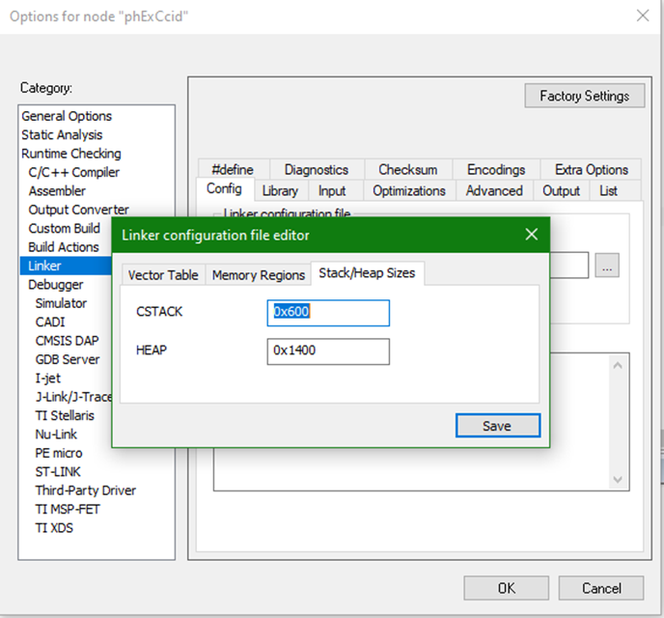Open the Extra Options tab
The width and height of the screenshot is (664, 618).
(x=591, y=169)
